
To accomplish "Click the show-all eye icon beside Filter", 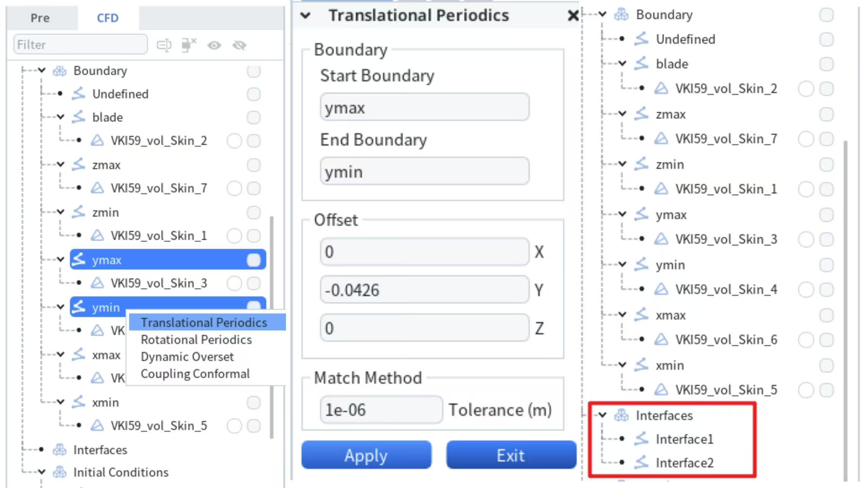I will click(214, 45).
